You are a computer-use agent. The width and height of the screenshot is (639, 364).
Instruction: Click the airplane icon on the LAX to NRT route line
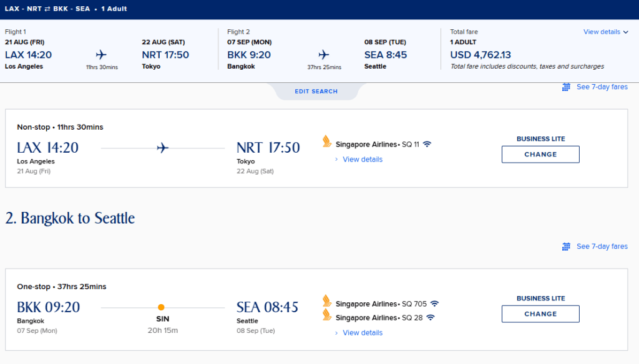(162, 148)
